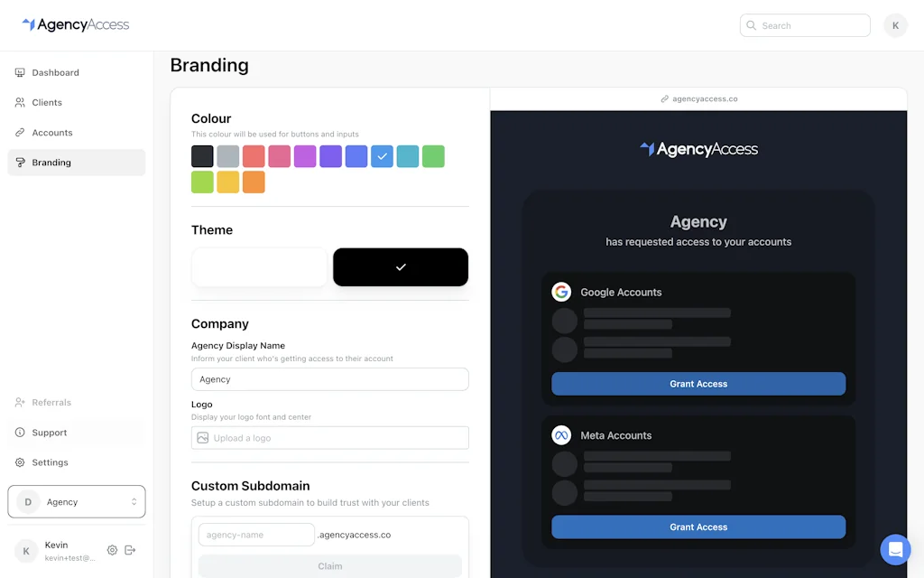Select the black theme option
924x578 pixels.
click(400, 267)
